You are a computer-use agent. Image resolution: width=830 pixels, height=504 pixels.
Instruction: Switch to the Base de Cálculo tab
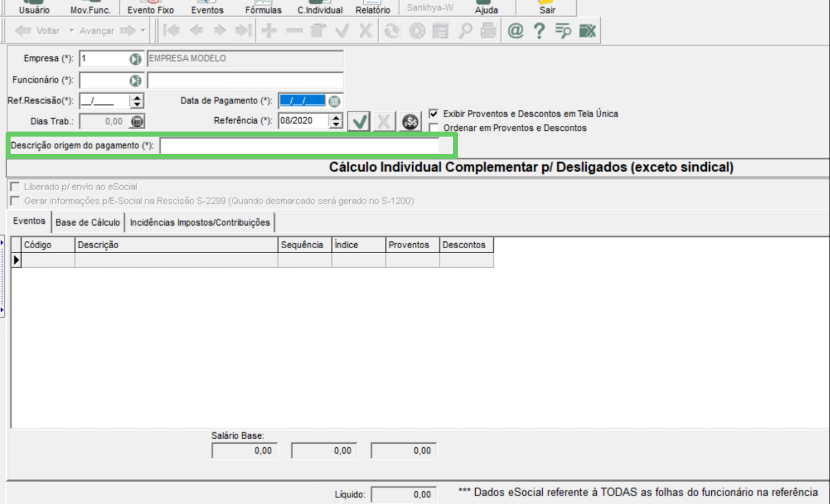[x=88, y=222]
